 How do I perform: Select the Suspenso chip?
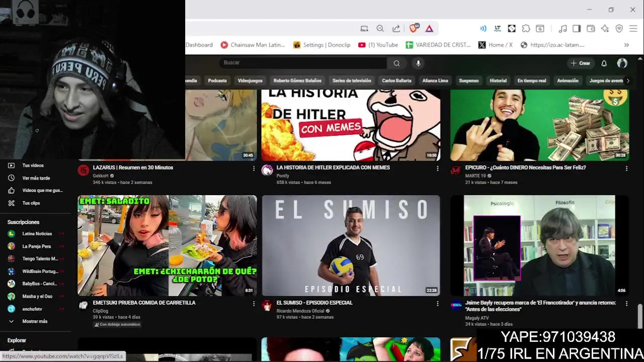468,80
